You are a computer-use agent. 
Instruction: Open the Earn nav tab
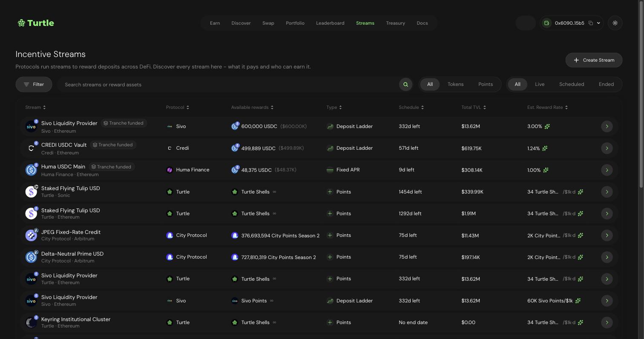click(215, 23)
